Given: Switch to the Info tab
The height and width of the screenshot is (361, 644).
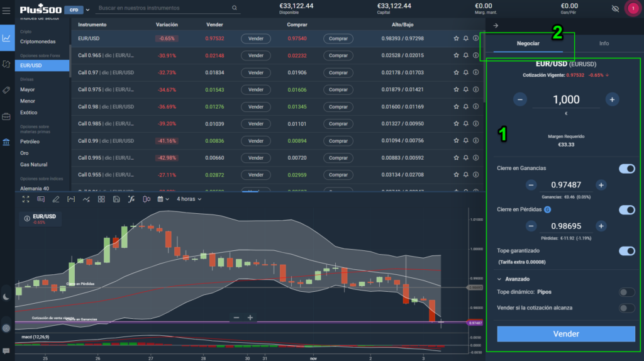Looking at the screenshot, I should [604, 43].
